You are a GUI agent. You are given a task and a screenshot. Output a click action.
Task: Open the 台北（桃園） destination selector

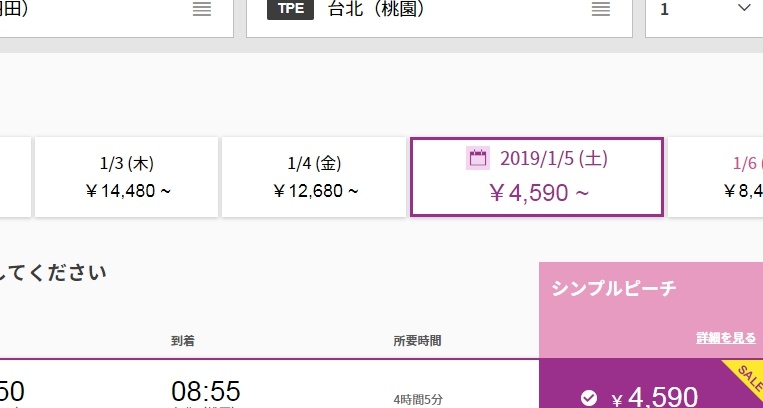(x=439, y=15)
